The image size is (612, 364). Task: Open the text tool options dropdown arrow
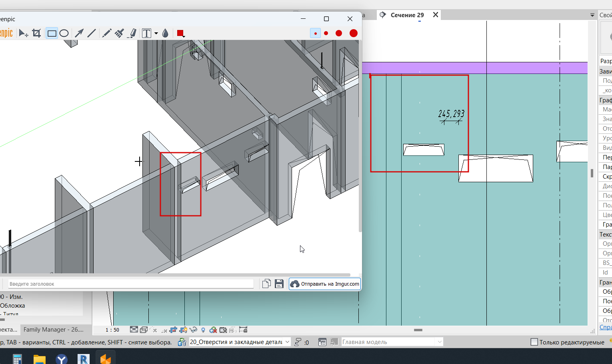[x=156, y=33]
